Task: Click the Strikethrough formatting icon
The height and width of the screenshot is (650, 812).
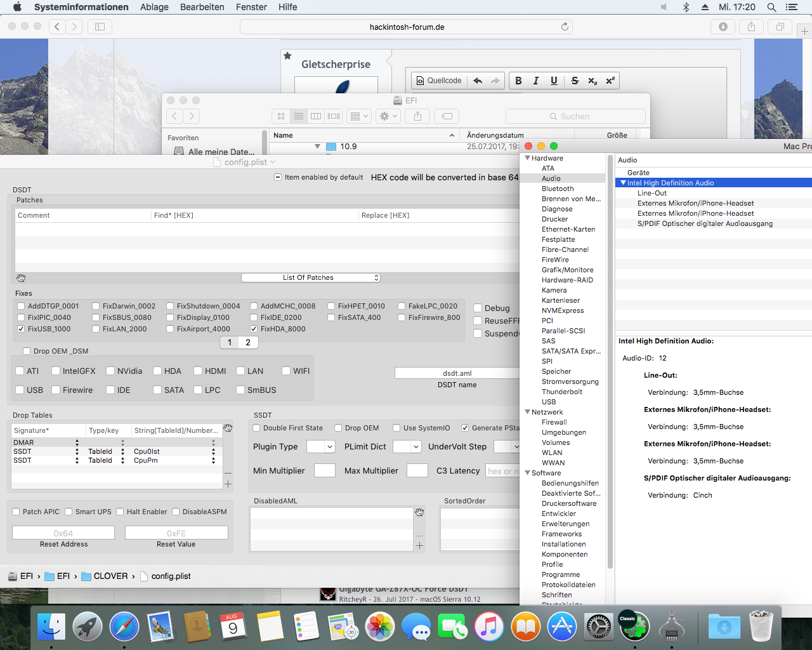Action: (x=575, y=81)
